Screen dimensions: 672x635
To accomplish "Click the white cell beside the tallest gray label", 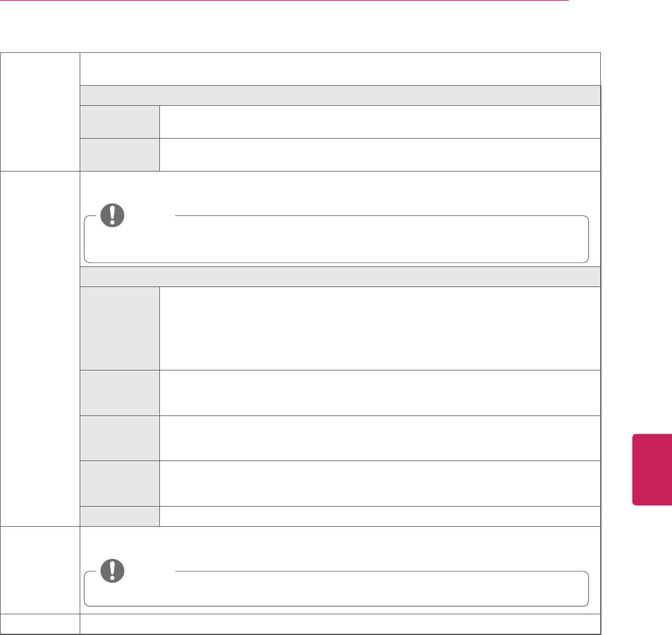I will coord(379,328).
